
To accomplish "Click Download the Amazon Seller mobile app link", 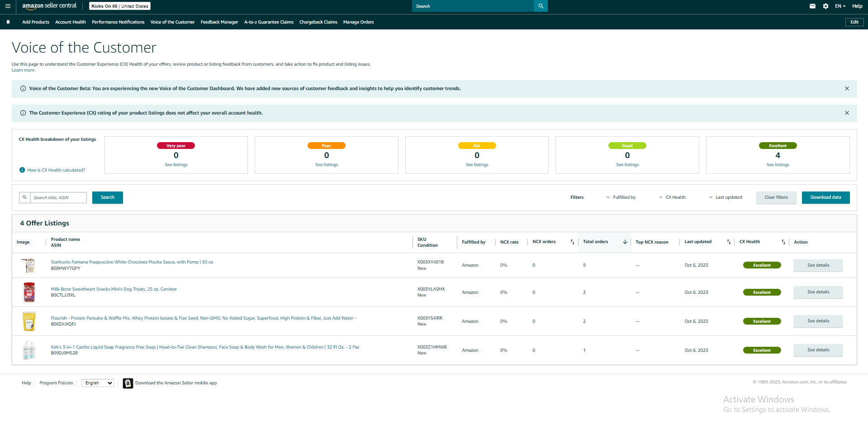I will click(x=176, y=383).
